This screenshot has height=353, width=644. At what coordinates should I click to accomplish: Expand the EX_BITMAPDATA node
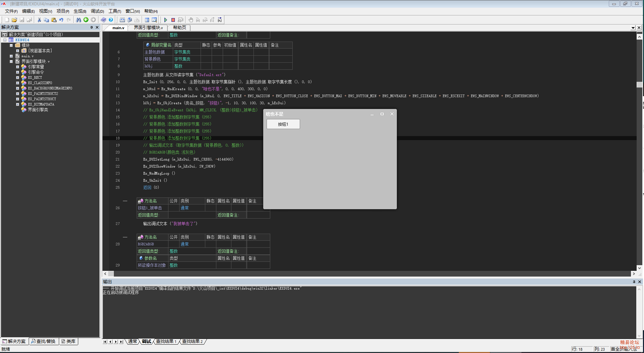tap(17, 104)
